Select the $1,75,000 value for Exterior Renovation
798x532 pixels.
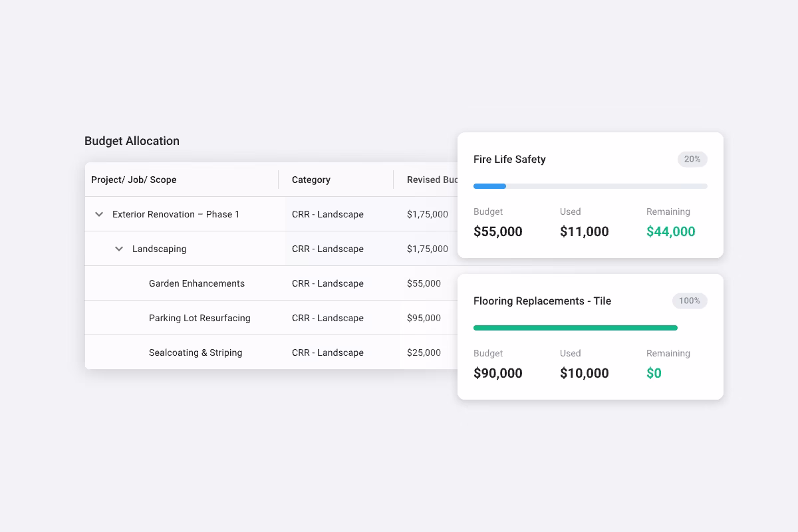click(428, 214)
